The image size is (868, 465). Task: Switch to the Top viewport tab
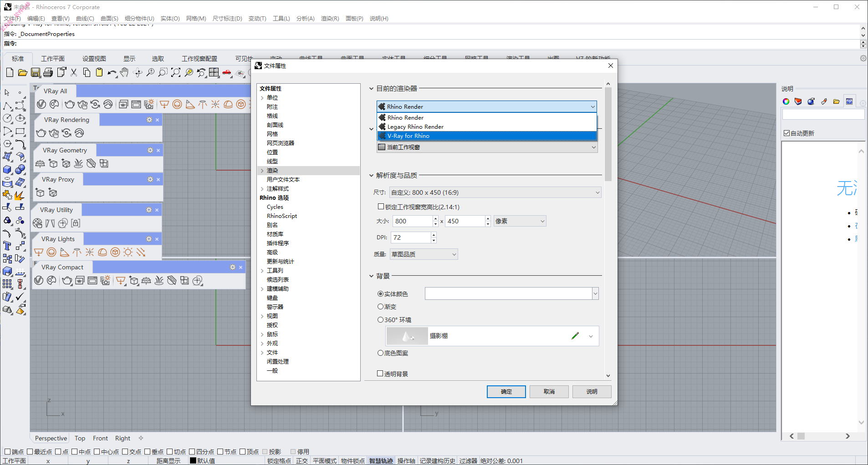[x=80, y=438]
